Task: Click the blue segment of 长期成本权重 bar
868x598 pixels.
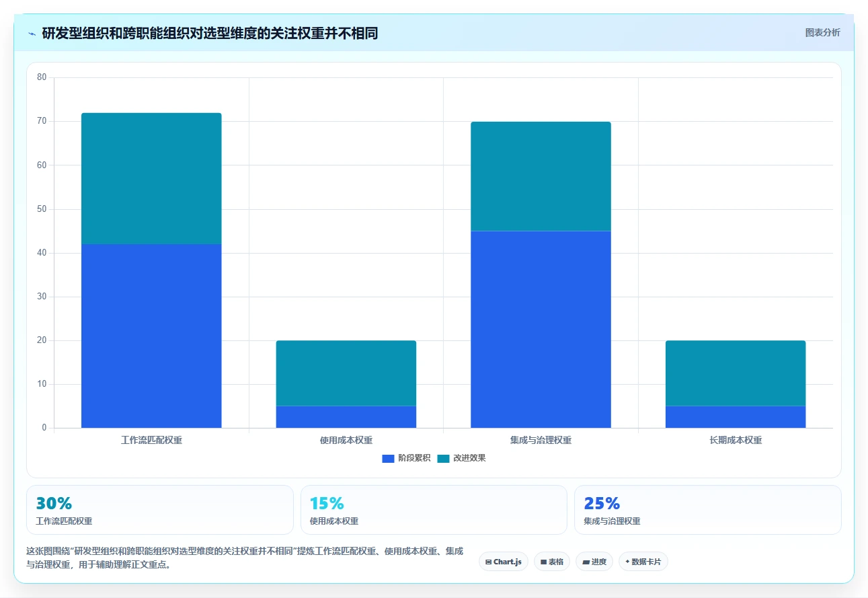Action: [736, 417]
